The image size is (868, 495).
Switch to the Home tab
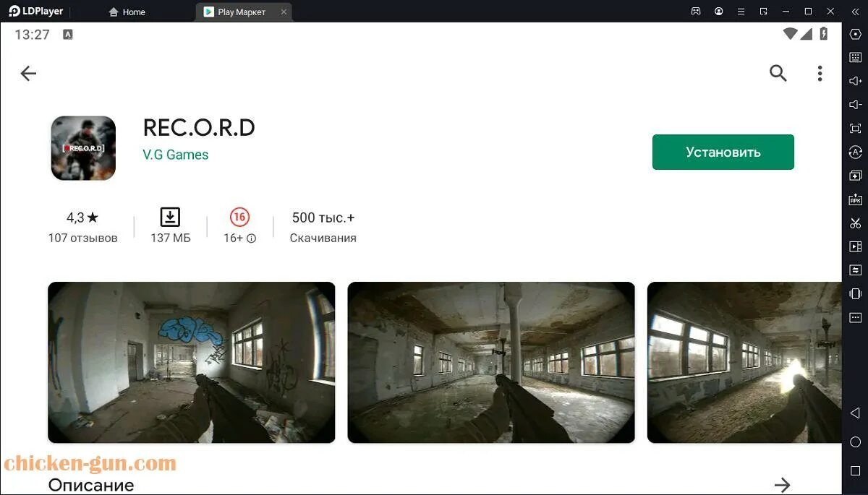[127, 12]
